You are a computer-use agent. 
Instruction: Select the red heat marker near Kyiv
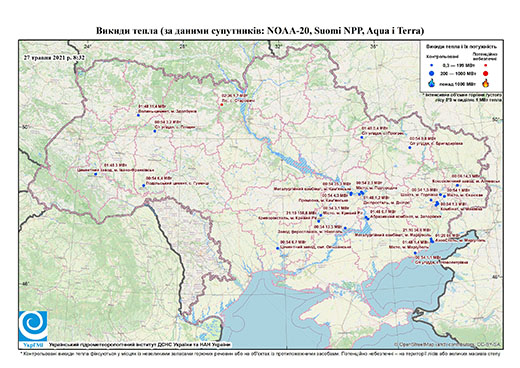(x=221, y=105)
